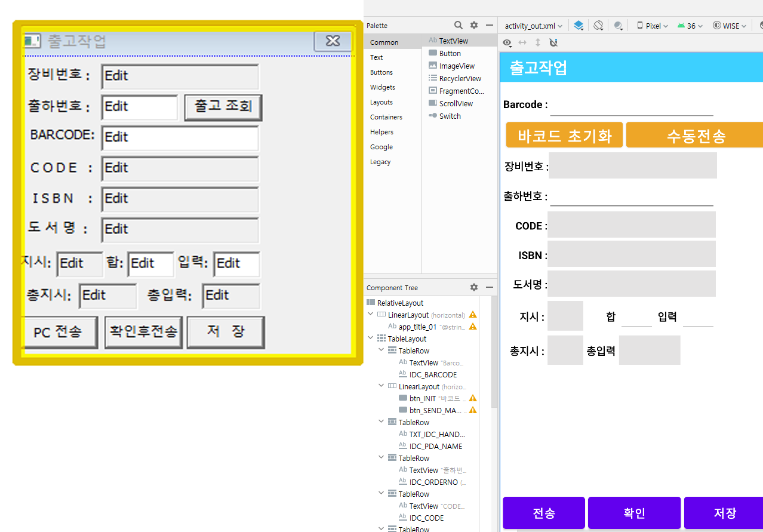The width and height of the screenshot is (763, 532).
Task: Collapse the TableLayout tree node
Action: [x=371, y=339]
